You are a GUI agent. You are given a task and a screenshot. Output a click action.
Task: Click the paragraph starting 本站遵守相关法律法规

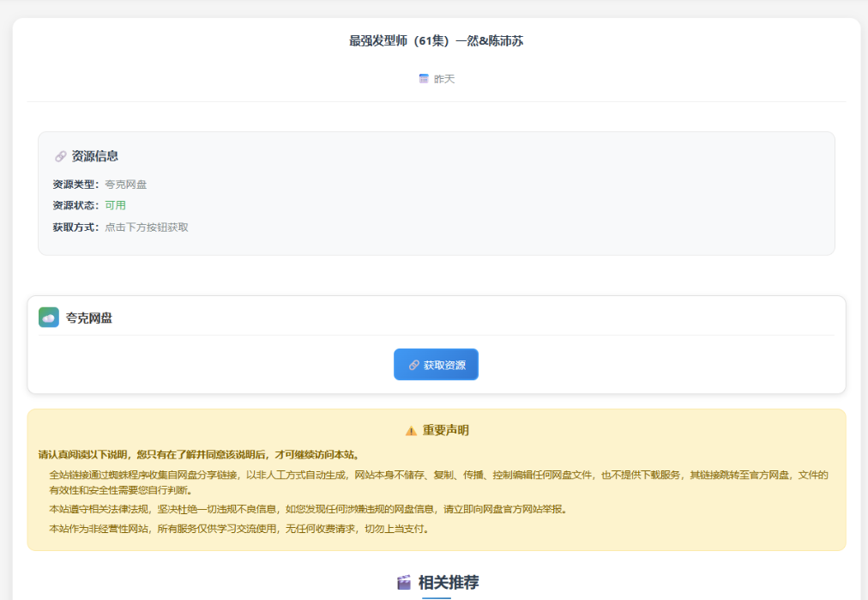click(310, 509)
